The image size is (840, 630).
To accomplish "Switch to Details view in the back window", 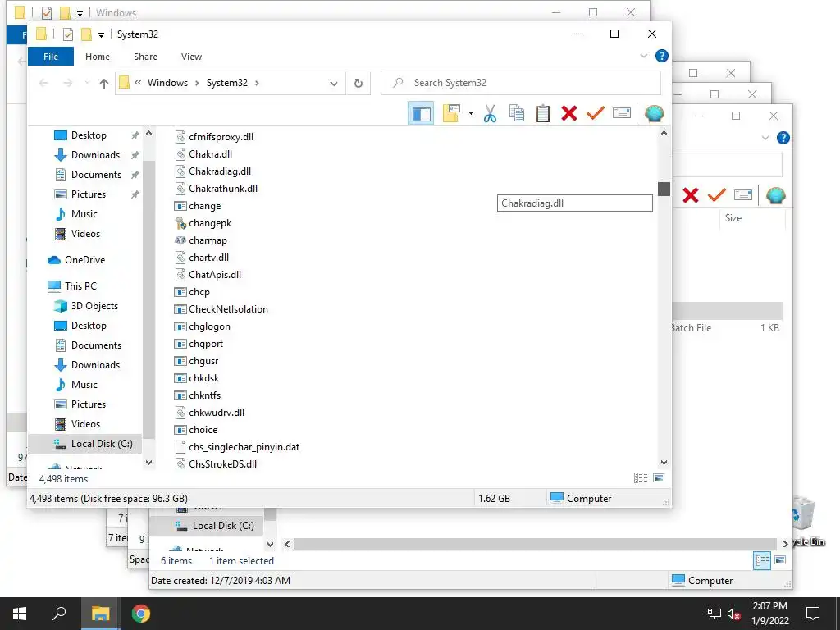I will click(762, 560).
